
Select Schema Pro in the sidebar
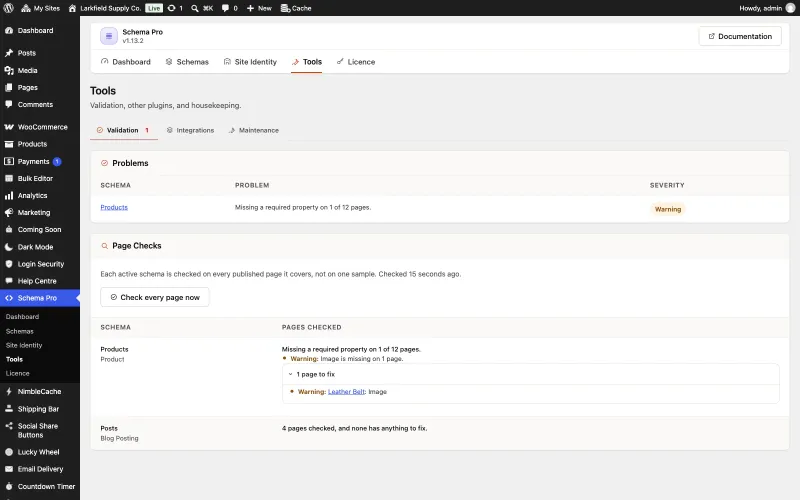click(x=40, y=298)
